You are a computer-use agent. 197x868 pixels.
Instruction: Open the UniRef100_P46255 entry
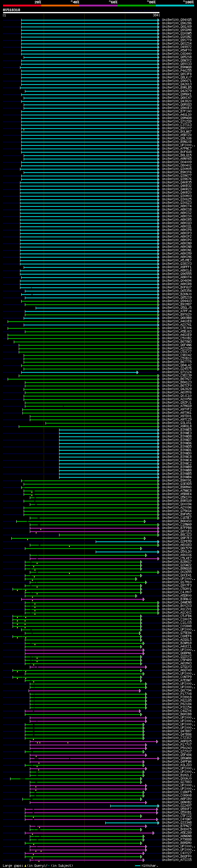[x=177, y=71]
